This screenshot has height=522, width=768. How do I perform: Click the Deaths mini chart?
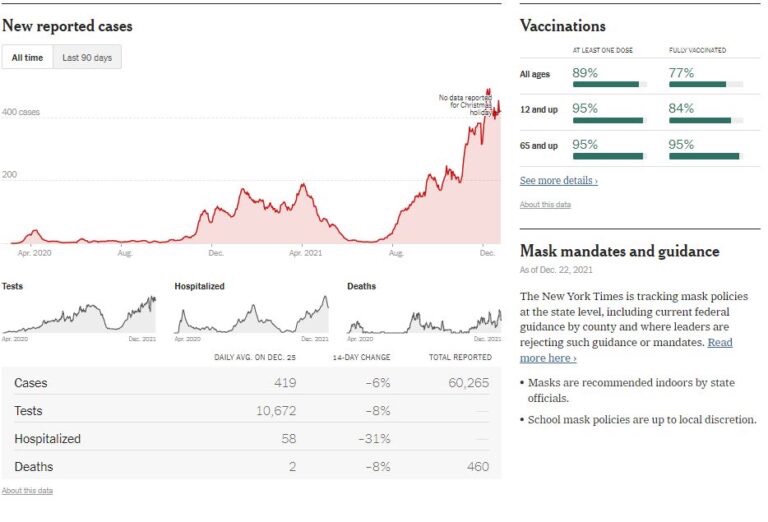tap(424, 318)
